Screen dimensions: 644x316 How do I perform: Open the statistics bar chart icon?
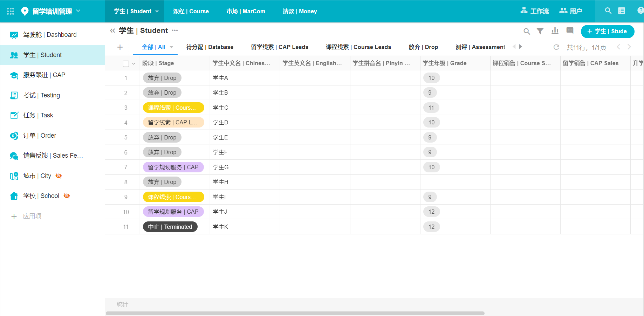(x=555, y=31)
